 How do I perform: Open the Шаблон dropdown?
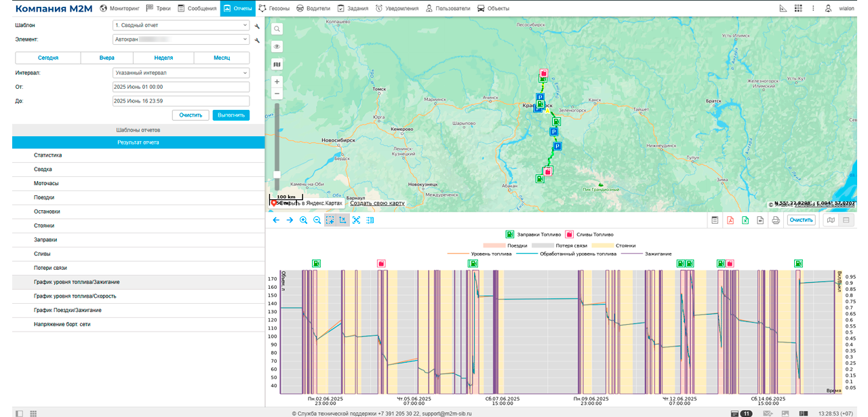tap(181, 26)
